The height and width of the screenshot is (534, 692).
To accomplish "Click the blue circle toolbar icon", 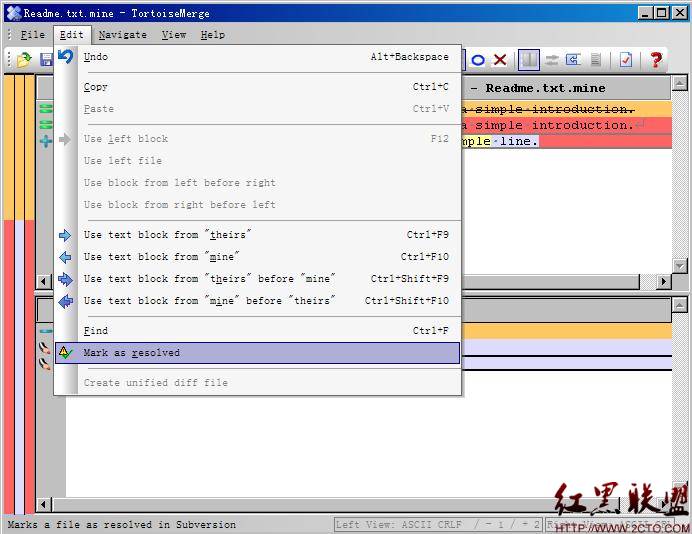I will pos(478,60).
